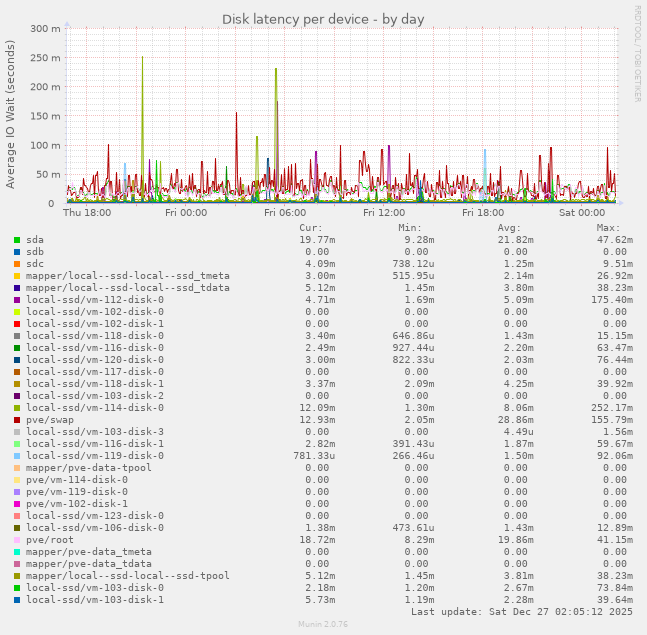Click the 28.86m average value for pve/swap
The width and height of the screenshot is (647, 635).
(515, 420)
